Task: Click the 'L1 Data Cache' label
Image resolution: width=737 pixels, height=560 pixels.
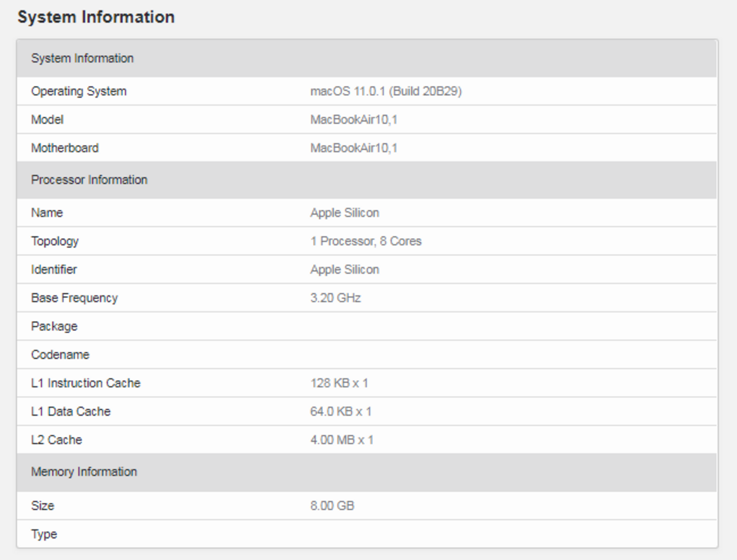Action: coord(71,411)
